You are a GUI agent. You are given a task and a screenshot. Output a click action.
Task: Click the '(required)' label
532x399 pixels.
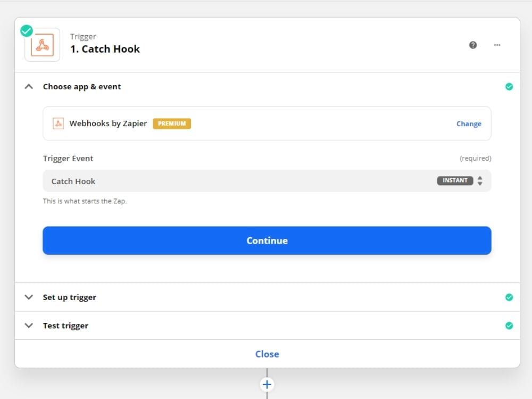tap(475, 159)
